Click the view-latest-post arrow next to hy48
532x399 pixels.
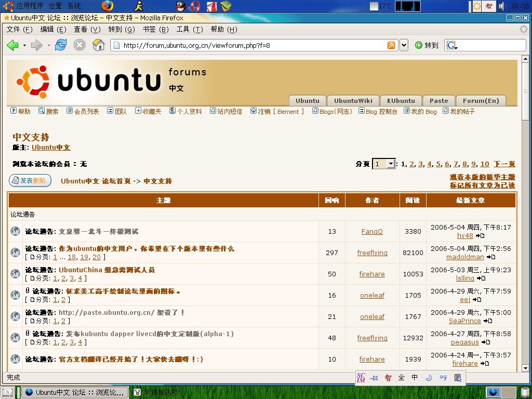tap(480, 236)
